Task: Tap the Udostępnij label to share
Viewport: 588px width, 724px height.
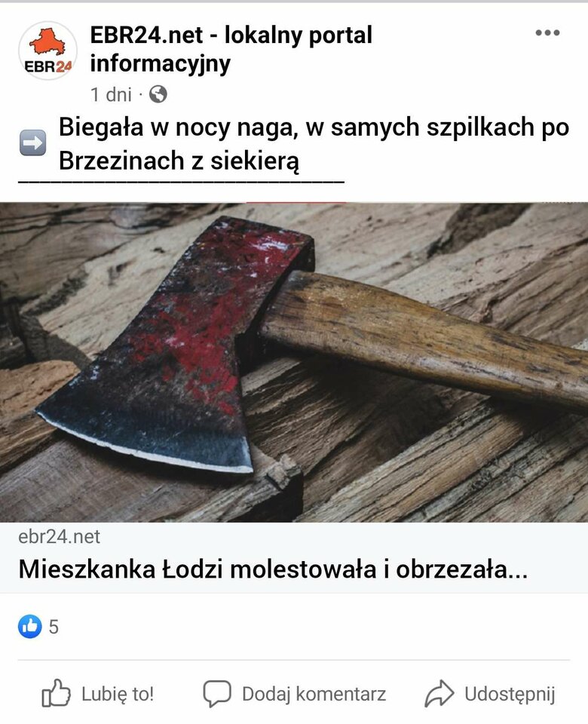Action: (x=510, y=695)
